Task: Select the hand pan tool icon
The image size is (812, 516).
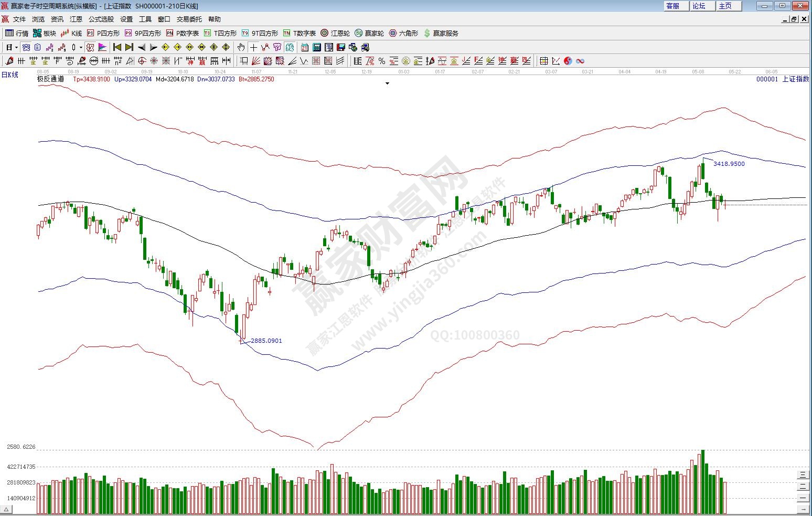Action: [241, 47]
